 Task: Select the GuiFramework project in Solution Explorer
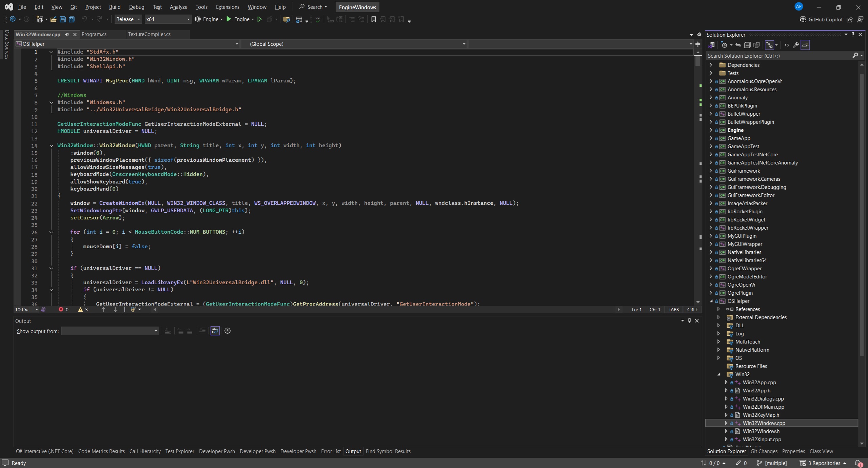(744, 171)
